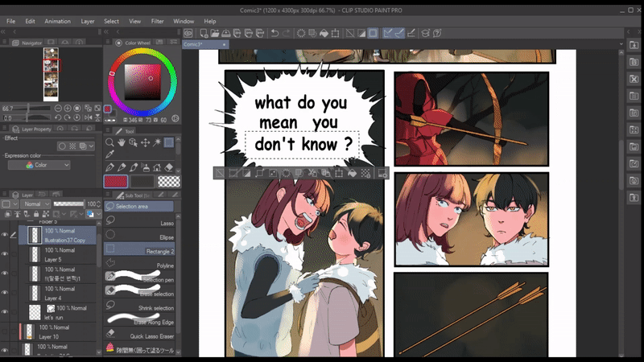Hide the let's run layer

tap(5, 312)
